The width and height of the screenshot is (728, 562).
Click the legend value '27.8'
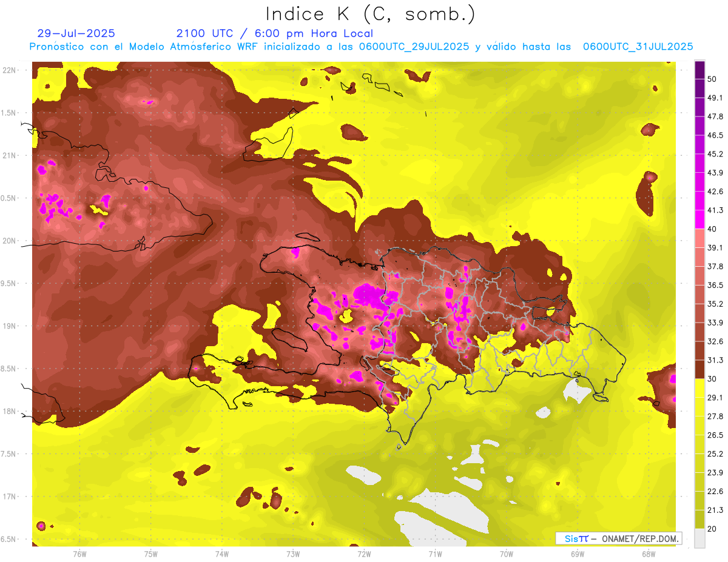click(715, 416)
